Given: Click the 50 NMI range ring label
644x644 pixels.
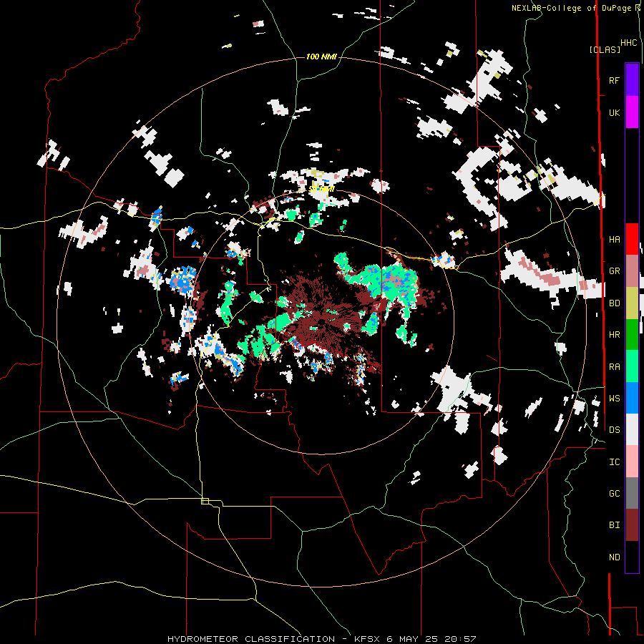Looking at the screenshot, I should (321, 189).
